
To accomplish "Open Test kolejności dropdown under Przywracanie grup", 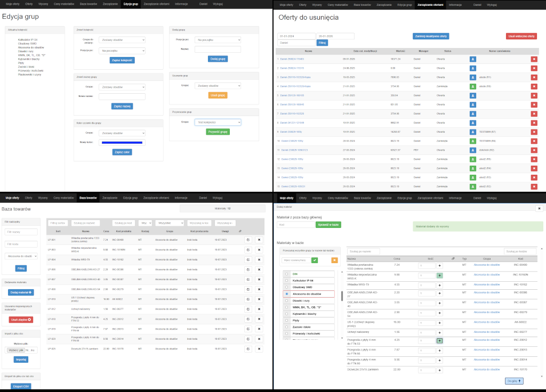I will [x=218, y=123].
